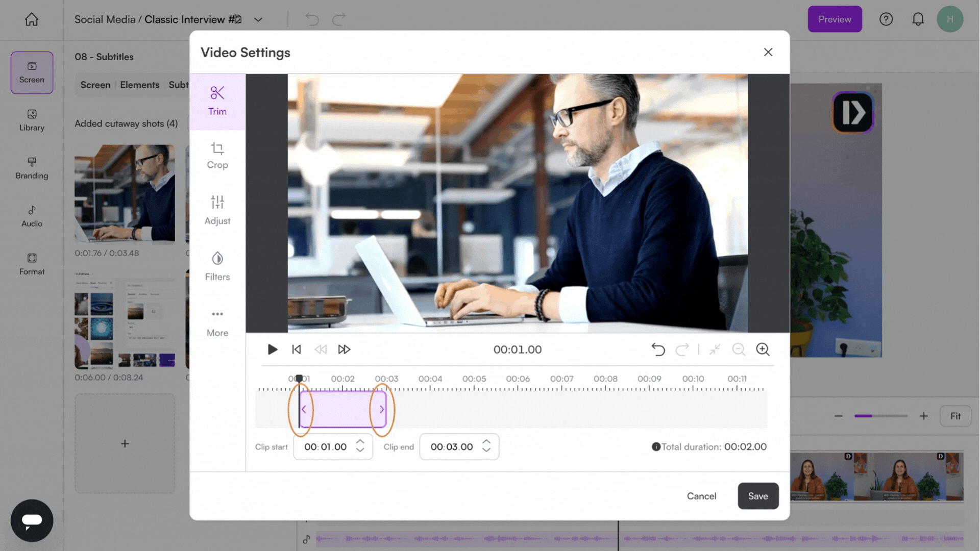Skip to clip start
Screen dimensions: 980x551
297,349
